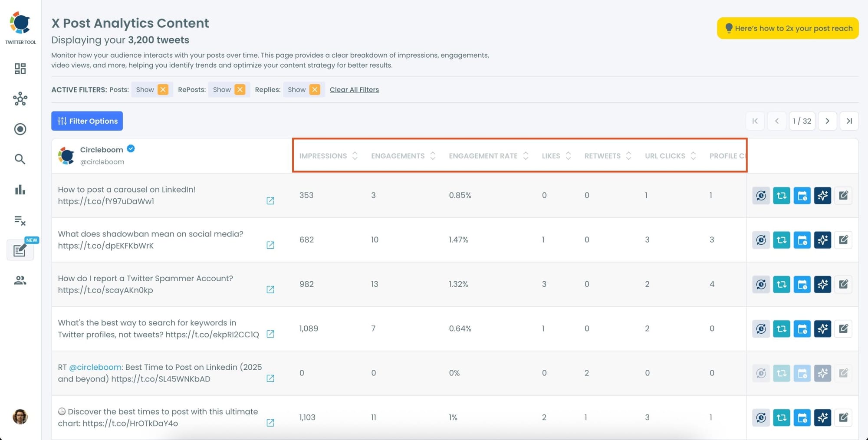The width and height of the screenshot is (868, 440).
Task: Set auto-repost for the keywords search post
Action: coord(761,328)
